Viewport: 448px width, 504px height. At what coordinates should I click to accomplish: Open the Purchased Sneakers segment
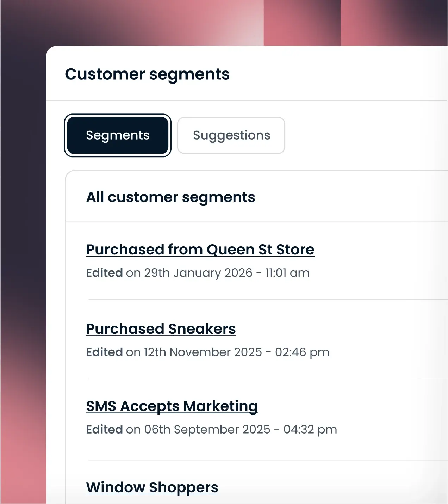pos(161,329)
